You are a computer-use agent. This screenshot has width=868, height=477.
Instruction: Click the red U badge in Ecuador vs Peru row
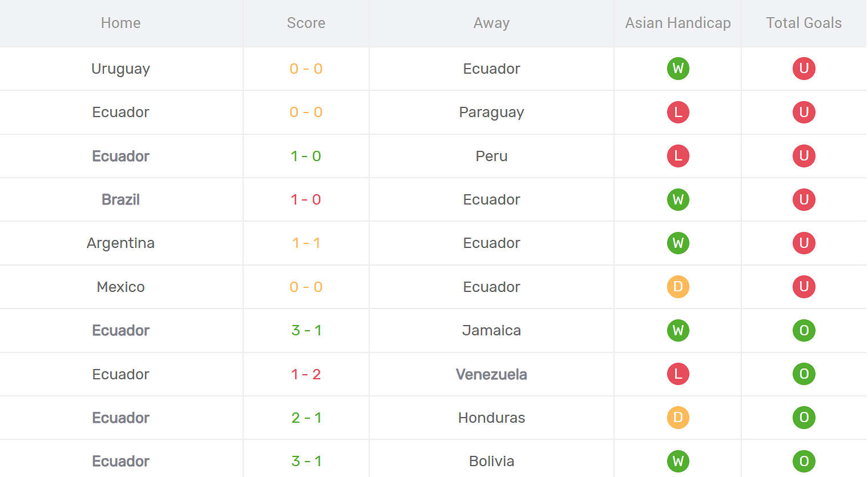click(x=804, y=156)
